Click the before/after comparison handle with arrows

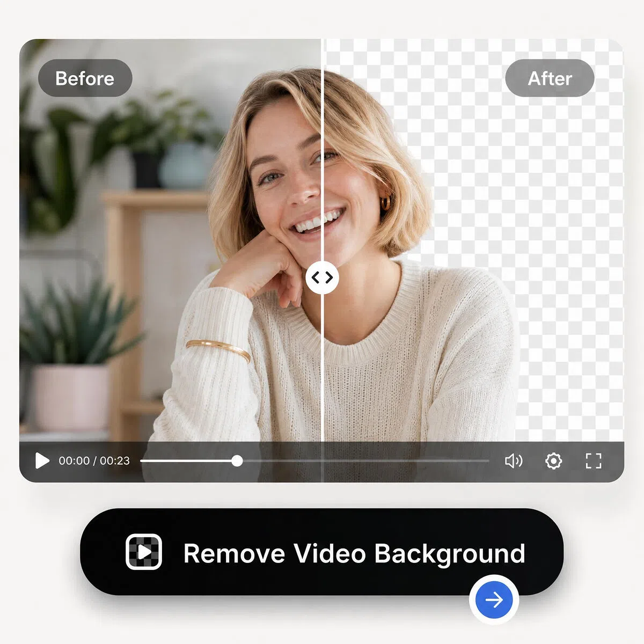[322, 277]
